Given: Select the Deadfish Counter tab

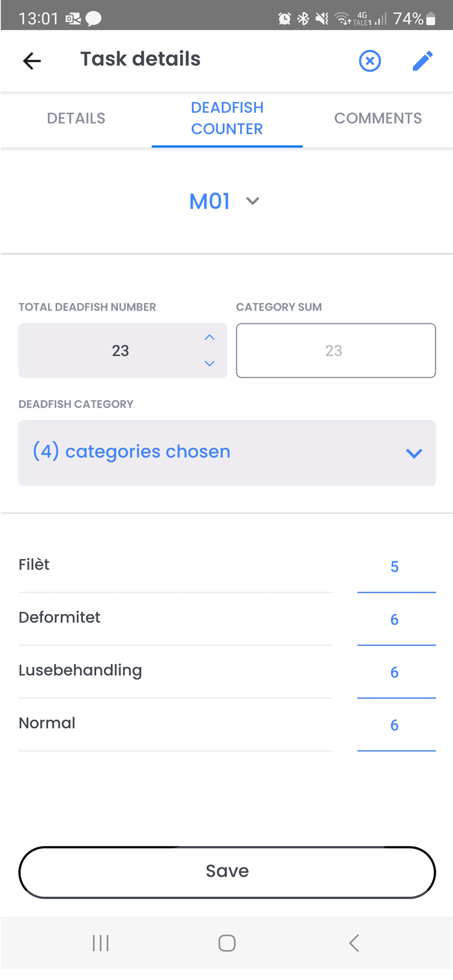Looking at the screenshot, I should click(227, 119).
